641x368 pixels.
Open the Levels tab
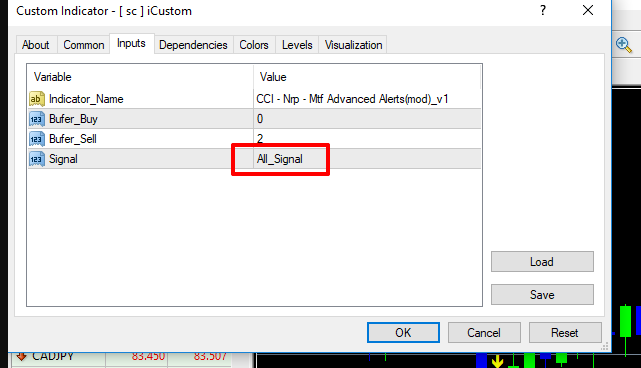tap(297, 45)
